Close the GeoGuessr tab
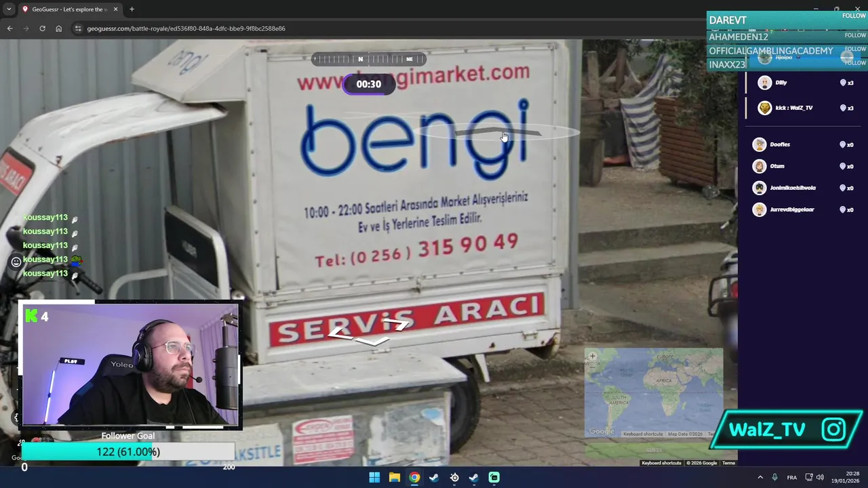This screenshot has height=488, width=868. point(115,9)
